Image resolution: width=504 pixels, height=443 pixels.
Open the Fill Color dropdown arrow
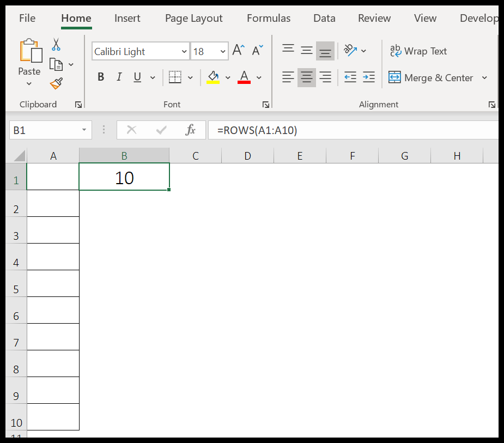228,77
